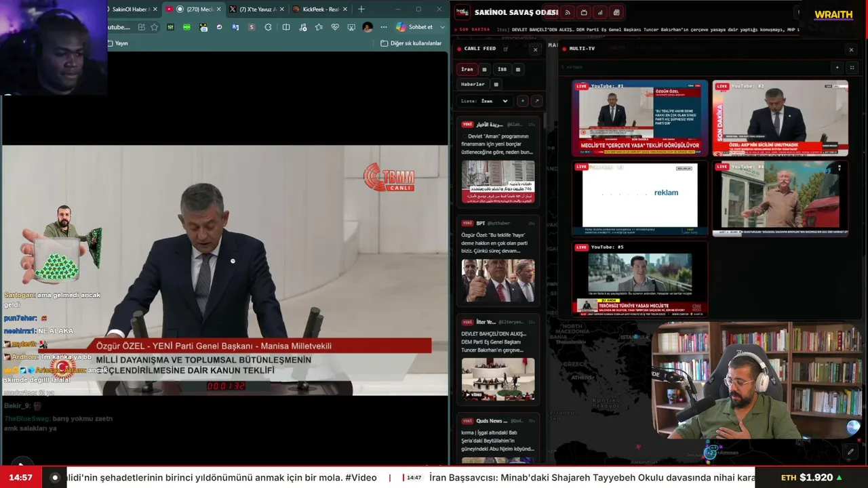Open the RSS feed icon in header
The height and width of the screenshot is (488, 868).
[x=568, y=12]
